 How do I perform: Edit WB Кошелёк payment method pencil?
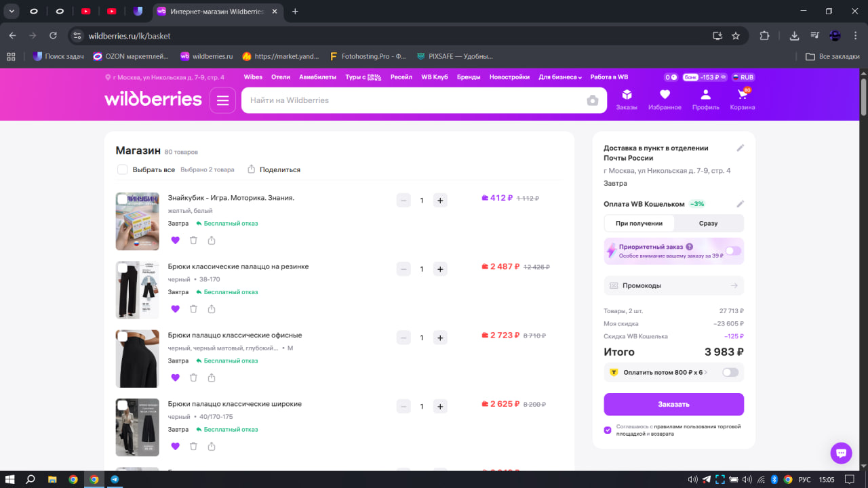pyautogui.click(x=741, y=204)
